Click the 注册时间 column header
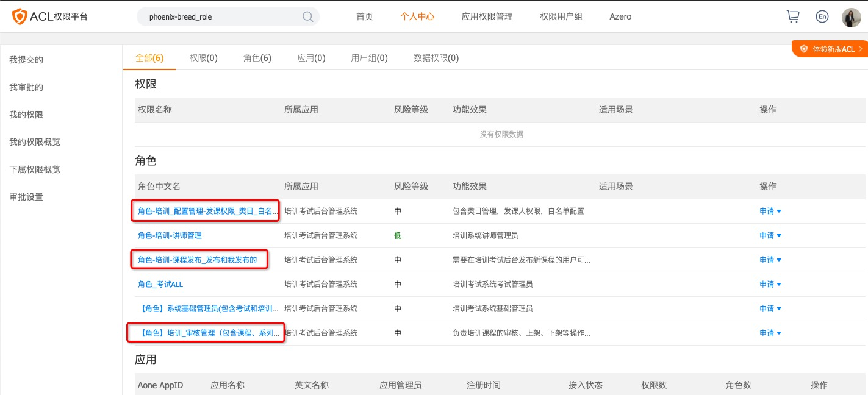 [x=484, y=385]
